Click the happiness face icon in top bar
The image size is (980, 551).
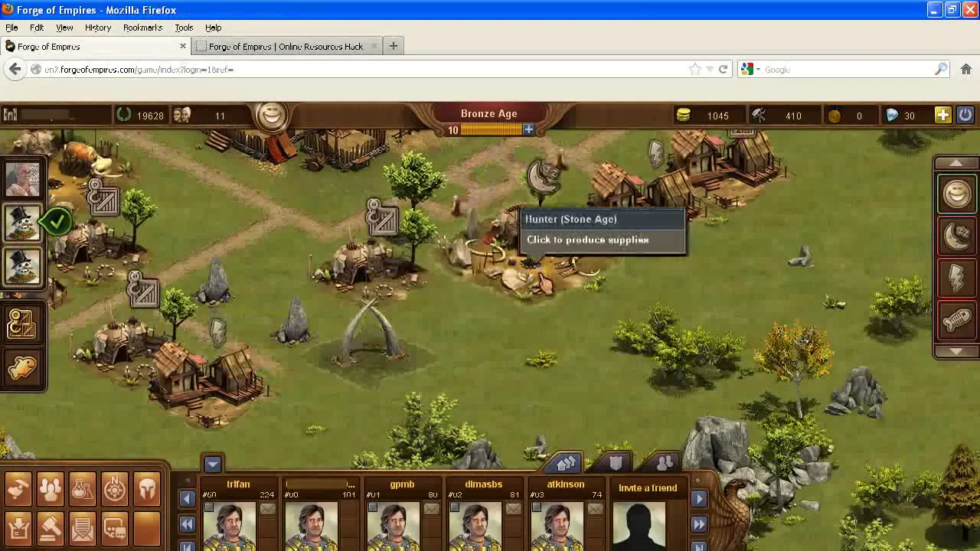271,114
